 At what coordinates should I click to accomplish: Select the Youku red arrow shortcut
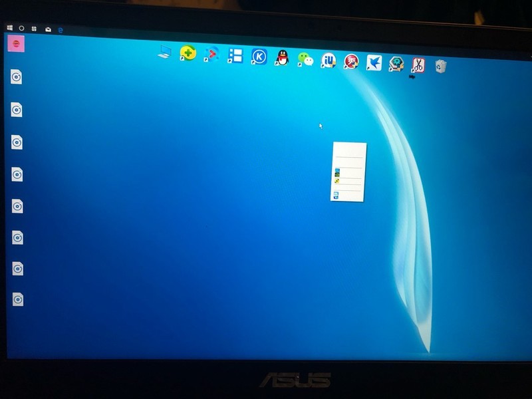pos(211,55)
